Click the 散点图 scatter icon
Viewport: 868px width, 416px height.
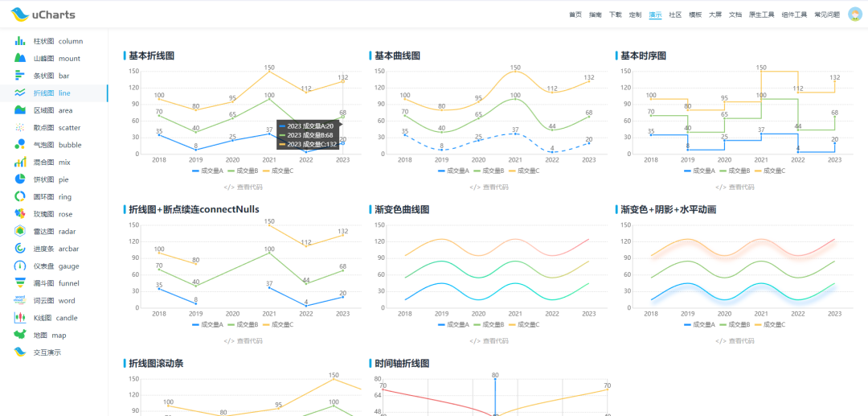pos(20,128)
